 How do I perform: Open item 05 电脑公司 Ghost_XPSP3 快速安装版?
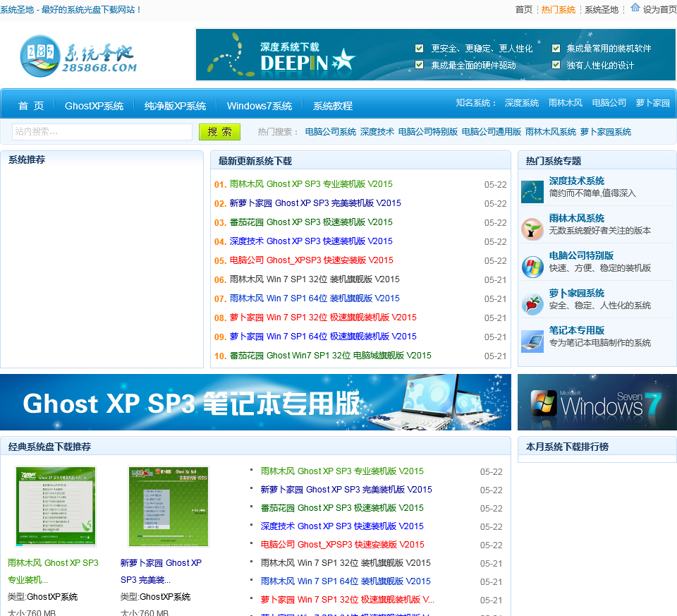[311, 260]
